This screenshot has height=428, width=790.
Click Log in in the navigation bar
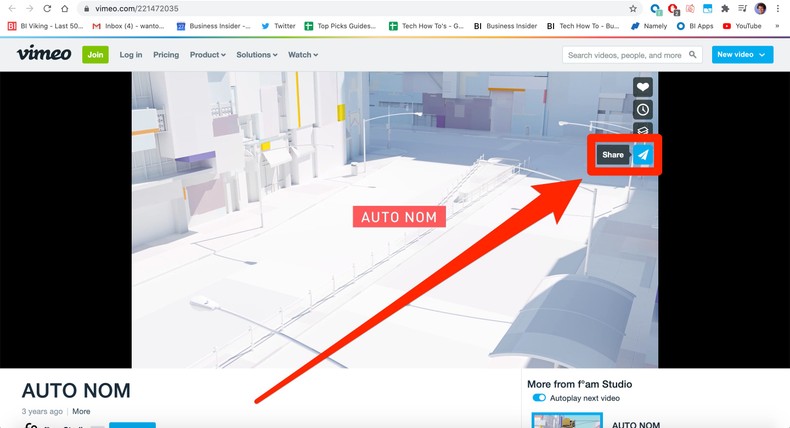point(131,55)
